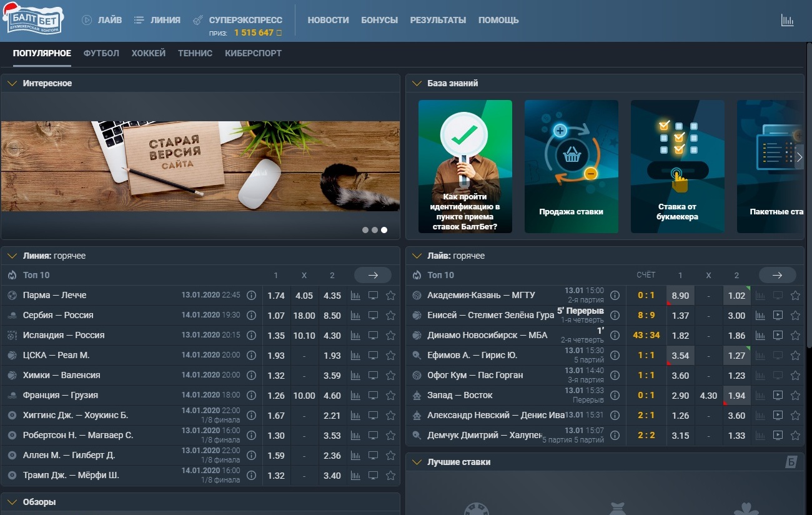Open statistics icon for Сербия — Россия
The image size is (812, 515).
coord(356,315)
